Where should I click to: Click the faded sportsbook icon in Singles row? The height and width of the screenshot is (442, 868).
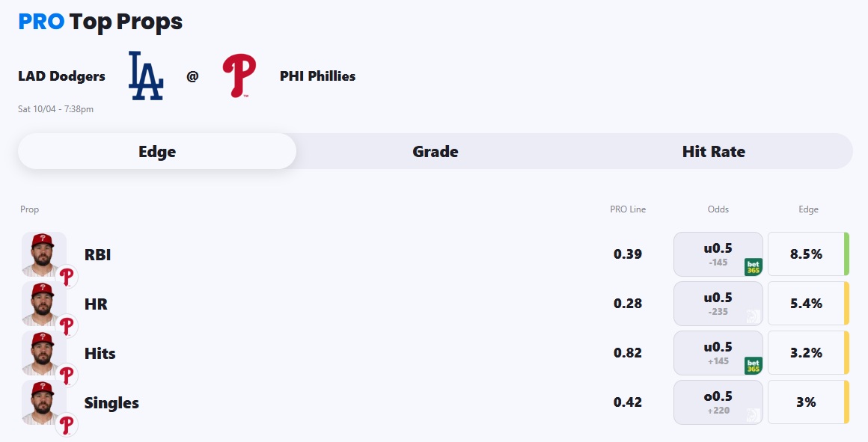tap(753, 415)
